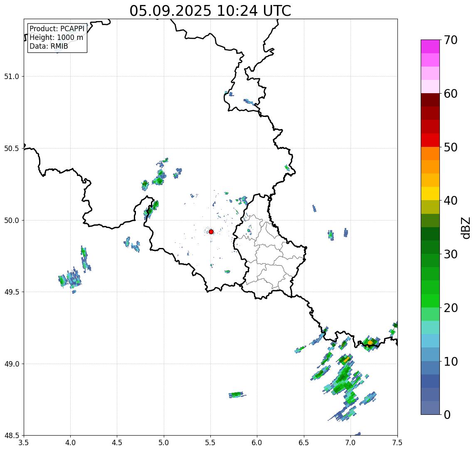
Task: Click the latitude axis label 50.5
Action: tap(11, 149)
